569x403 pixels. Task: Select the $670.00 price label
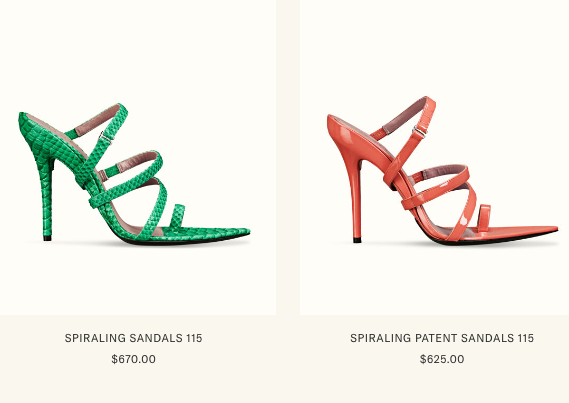tap(134, 359)
